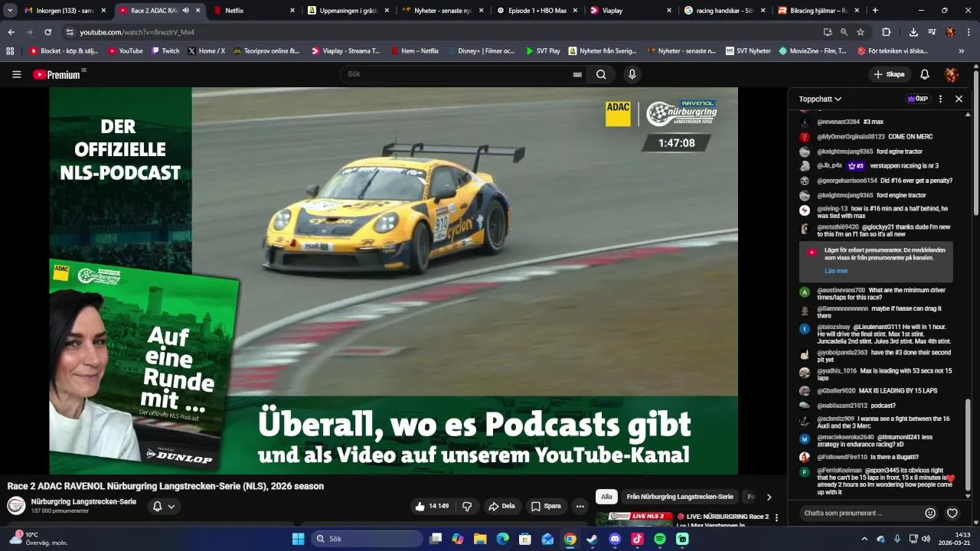Open the YouTube account avatar menu
This screenshot has height=551, width=980.
click(952, 74)
